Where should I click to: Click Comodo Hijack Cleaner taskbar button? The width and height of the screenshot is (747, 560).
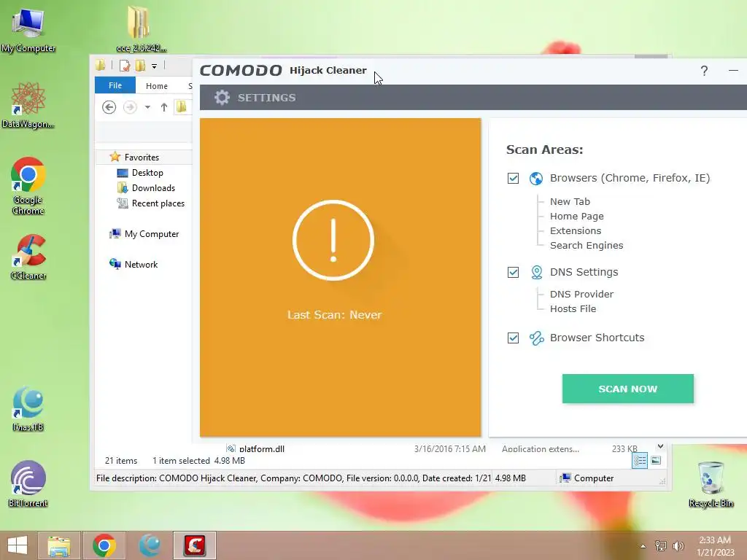tap(195, 545)
